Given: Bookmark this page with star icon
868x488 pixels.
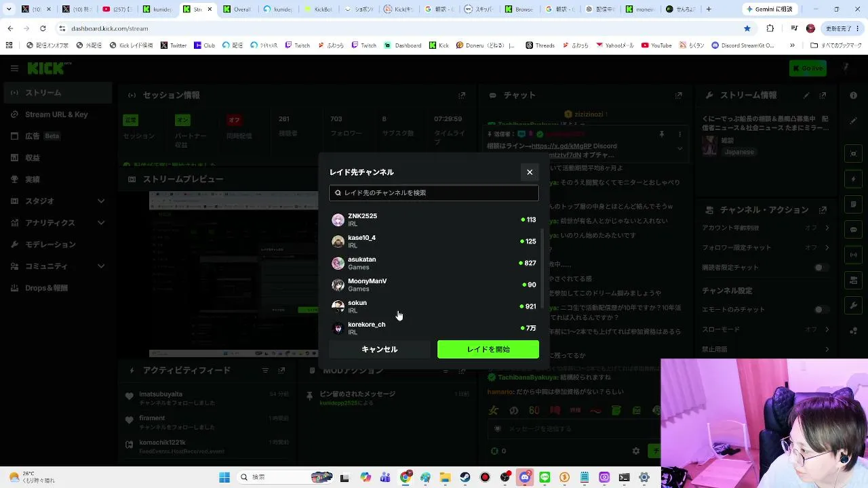Looking at the screenshot, I should point(747,28).
